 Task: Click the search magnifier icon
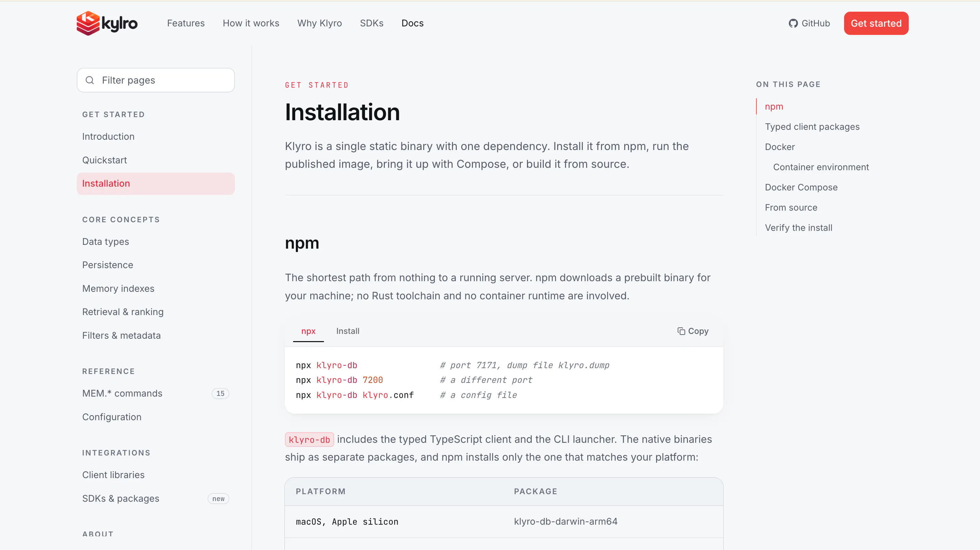tap(90, 80)
